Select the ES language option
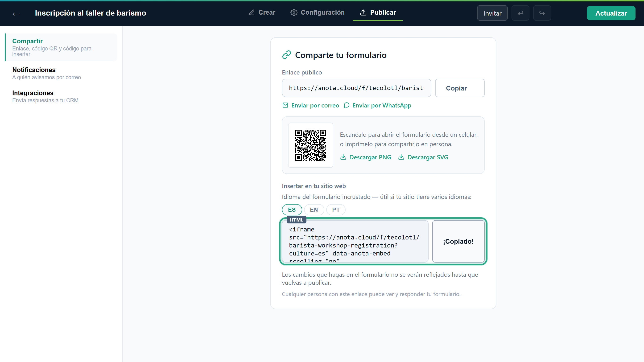 (x=292, y=210)
